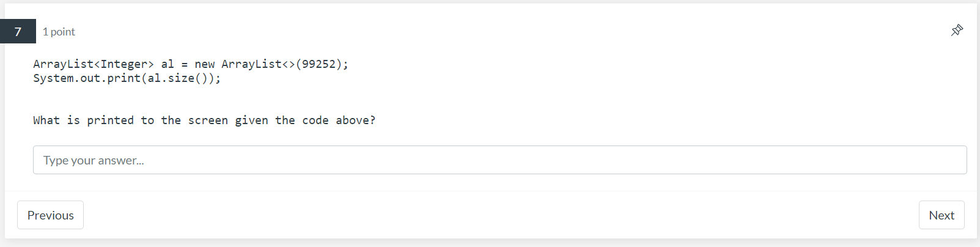Click the "Integer" type parameter

click(124, 64)
